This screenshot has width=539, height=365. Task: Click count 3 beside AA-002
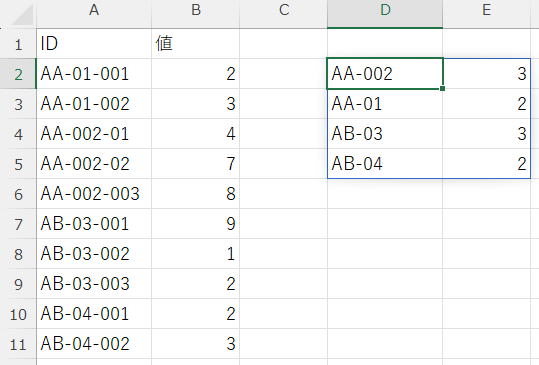click(486, 74)
